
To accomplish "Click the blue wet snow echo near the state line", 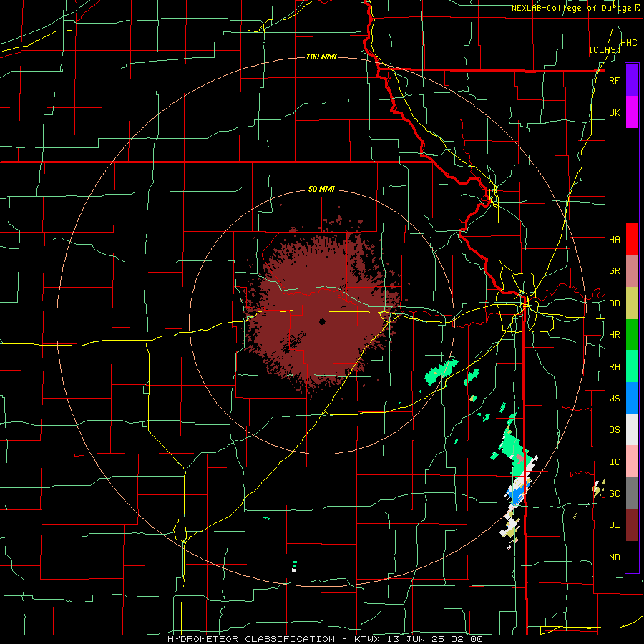I will (x=517, y=494).
